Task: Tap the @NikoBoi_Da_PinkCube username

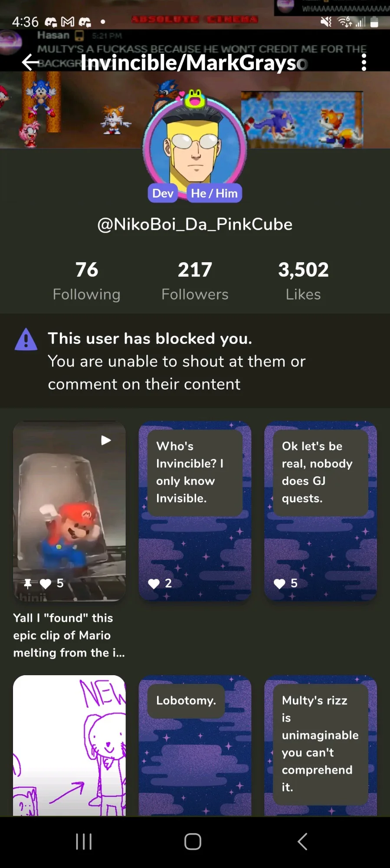Action: pyautogui.click(x=195, y=224)
